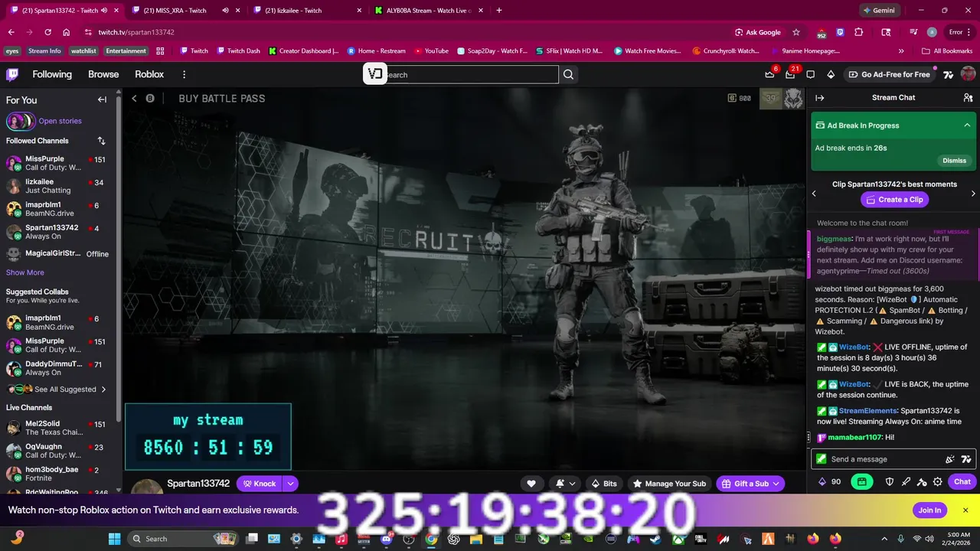The image size is (980, 551).
Task: Show next clip suggestion with right chevron
Action: coord(973,194)
